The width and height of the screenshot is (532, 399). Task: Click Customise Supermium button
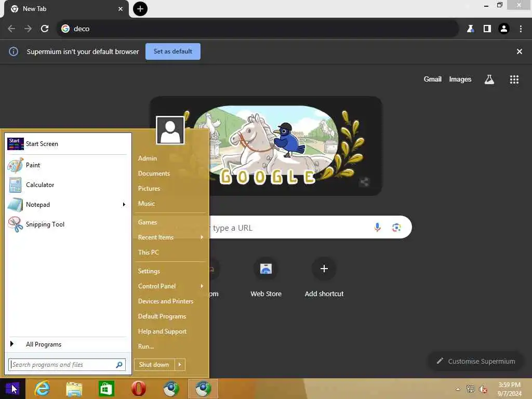[x=476, y=362]
